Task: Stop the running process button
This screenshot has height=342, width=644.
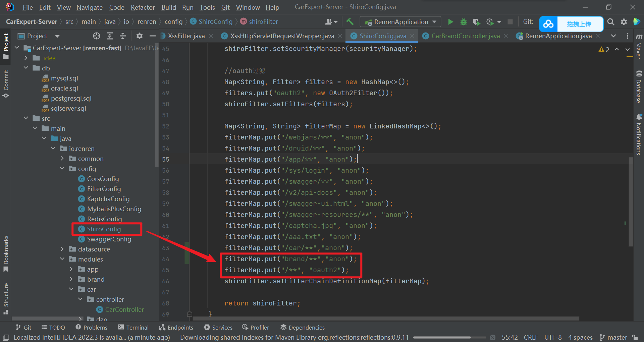Action: point(510,22)
